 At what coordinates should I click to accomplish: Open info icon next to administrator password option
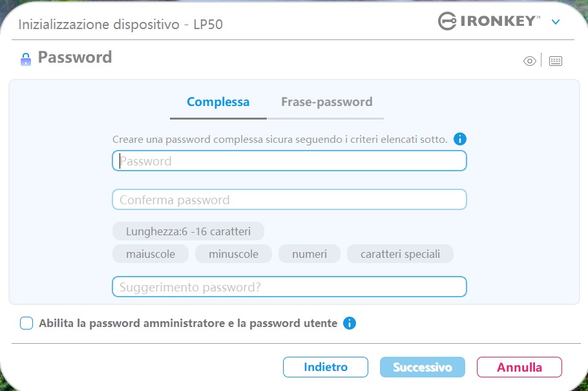(349, 322)
